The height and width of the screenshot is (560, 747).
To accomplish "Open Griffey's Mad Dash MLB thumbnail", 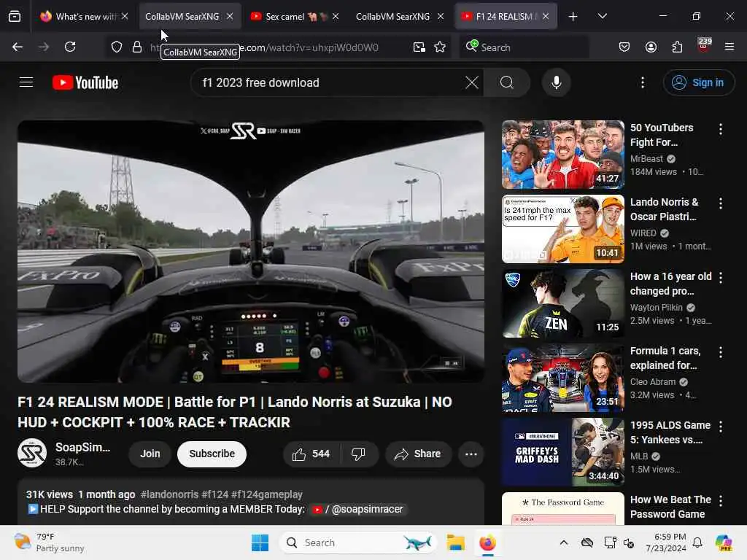I will (562, 451).
